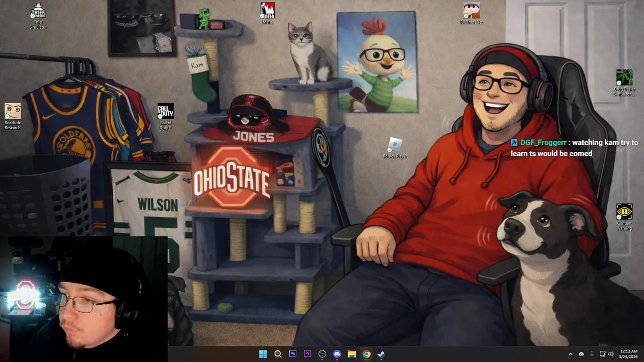The height and width of the screenshot is (362, 644).
Task: Open taskbar Search
Action: [278, 354]
